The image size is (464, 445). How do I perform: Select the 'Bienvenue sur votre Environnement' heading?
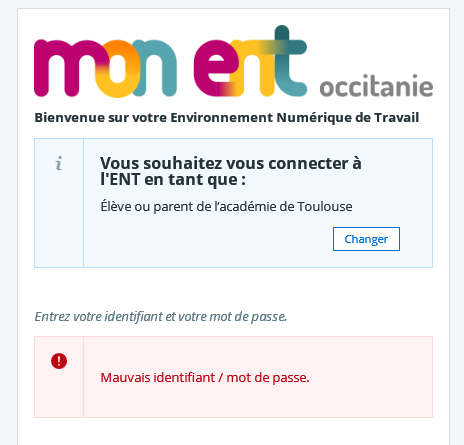pos(154,118)
